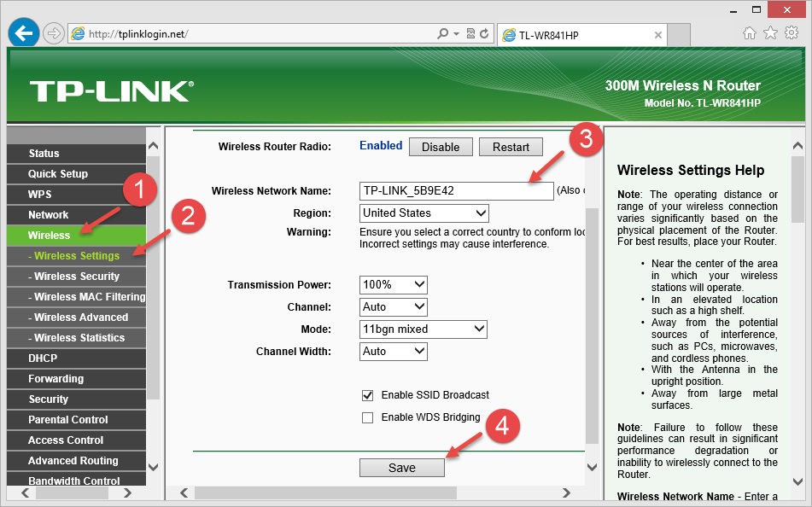Click the Restart wireless radio button
The image size is (812, 507).
[x=511, y=147]
